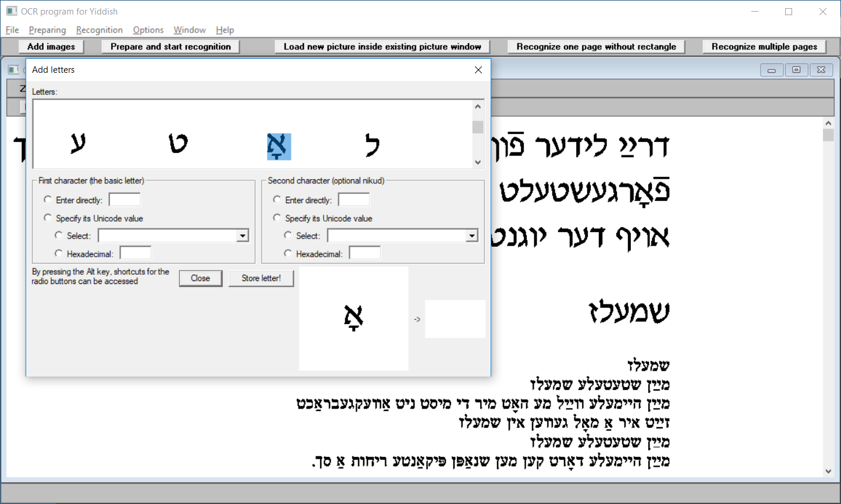The image size is (841, 504).
Task: Open the Window menu
Action: pyautogui.click(x=189, y=30)
